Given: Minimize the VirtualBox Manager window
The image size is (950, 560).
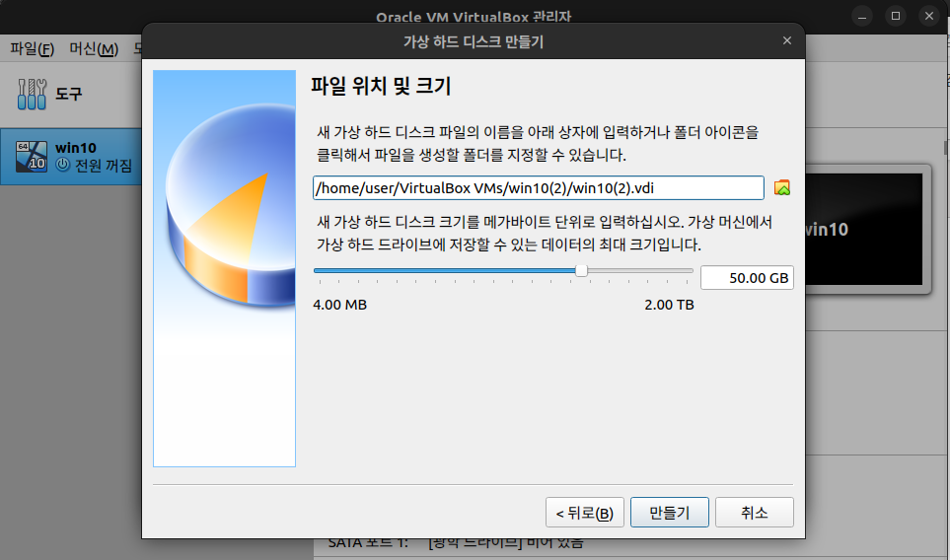Looking at the screenshot, I should click(862, 17).
